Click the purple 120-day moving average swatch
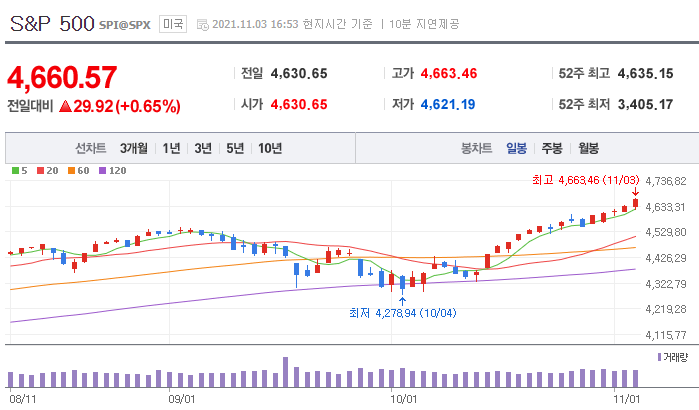 pyautogui.click(x=103, y=171)
